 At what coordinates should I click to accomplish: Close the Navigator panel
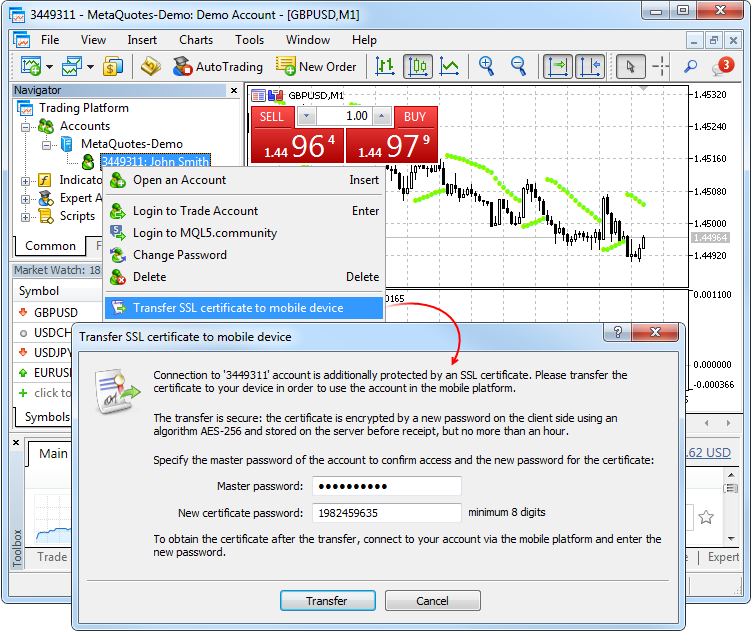point(234,90)
